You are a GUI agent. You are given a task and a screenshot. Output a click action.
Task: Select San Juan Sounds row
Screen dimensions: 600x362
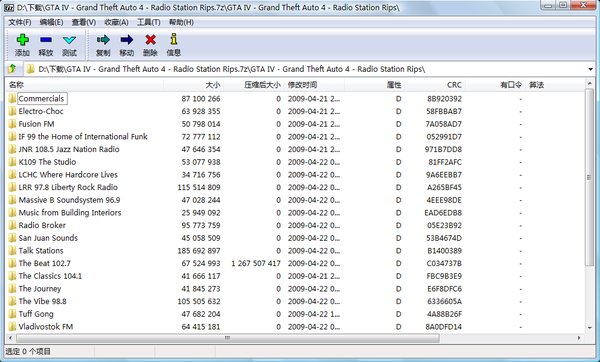point(295,238)
